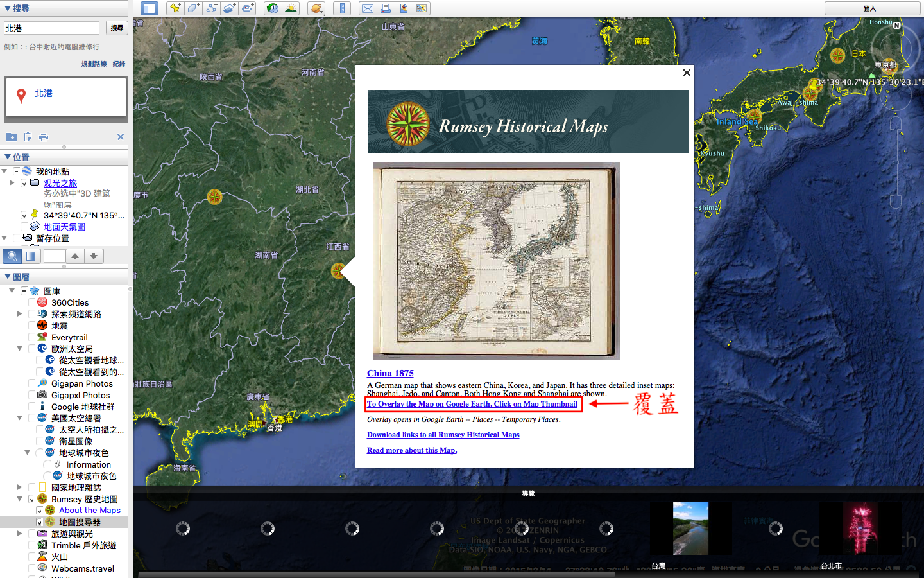Select the ruler measurement tool
Screen dimensions: 924x578
pos(342,8)
